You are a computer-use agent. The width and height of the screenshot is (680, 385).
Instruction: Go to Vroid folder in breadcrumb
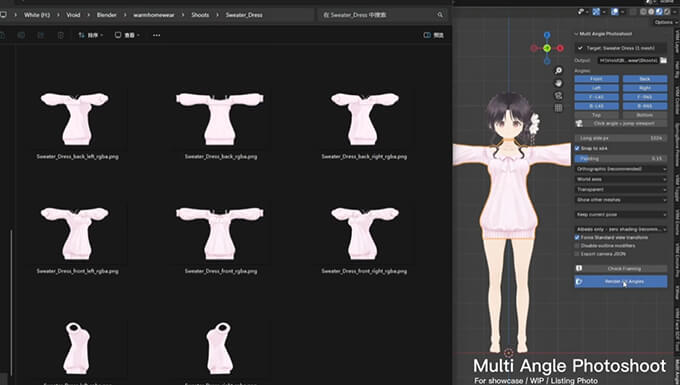(x=73, y=15)
